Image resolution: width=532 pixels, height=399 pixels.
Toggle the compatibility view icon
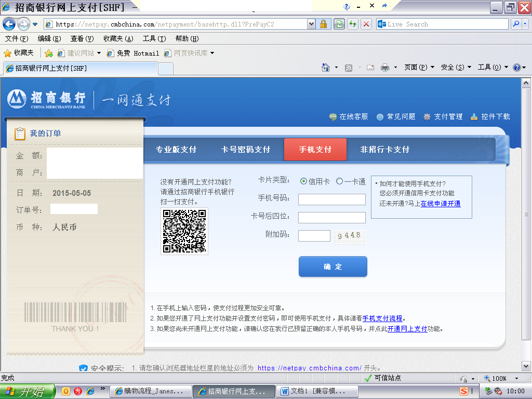(x=339, y=24)
